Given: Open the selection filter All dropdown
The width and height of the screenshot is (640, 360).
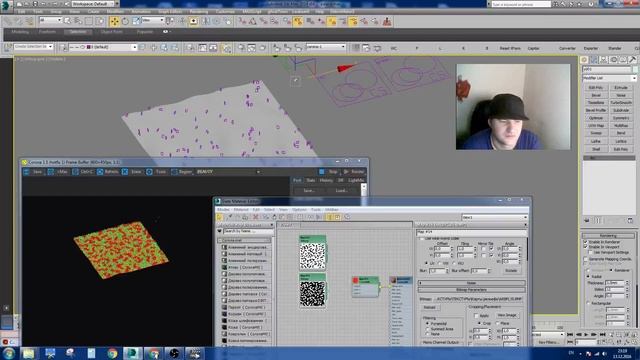Looking at the screenshot, I should (x=51, y=20).
